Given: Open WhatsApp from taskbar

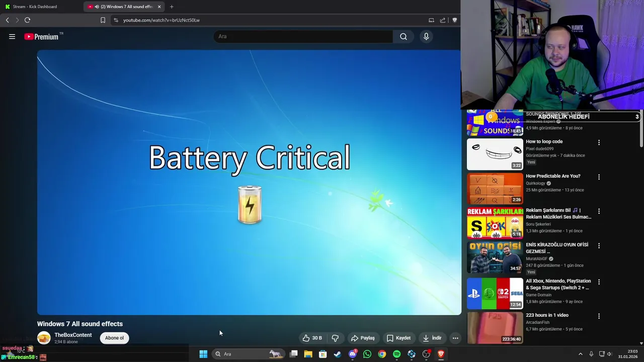Looking at the screenshot, I should coord(367,354).
